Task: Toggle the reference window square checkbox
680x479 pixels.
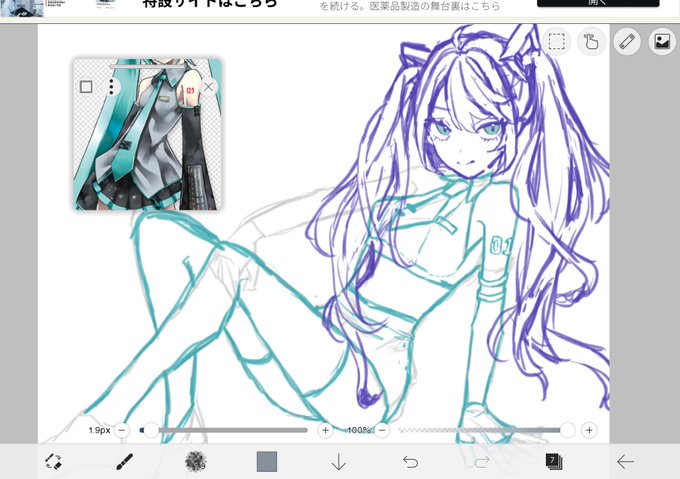Action: coord(86,87)
